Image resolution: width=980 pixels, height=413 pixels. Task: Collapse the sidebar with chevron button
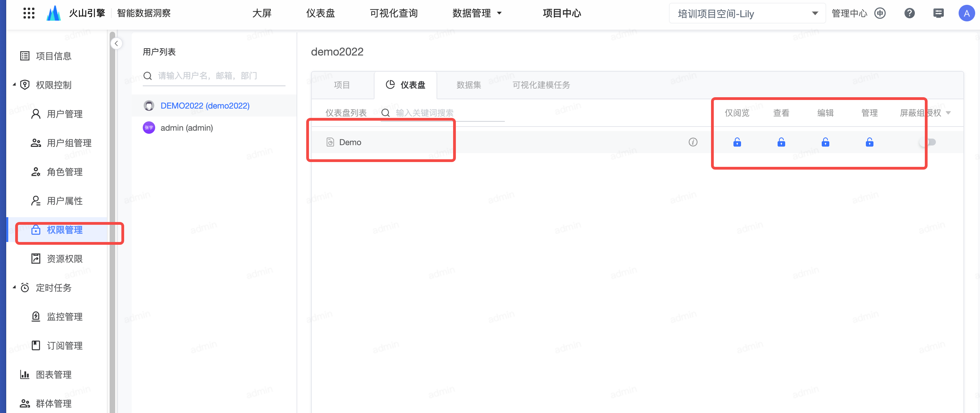116,43
